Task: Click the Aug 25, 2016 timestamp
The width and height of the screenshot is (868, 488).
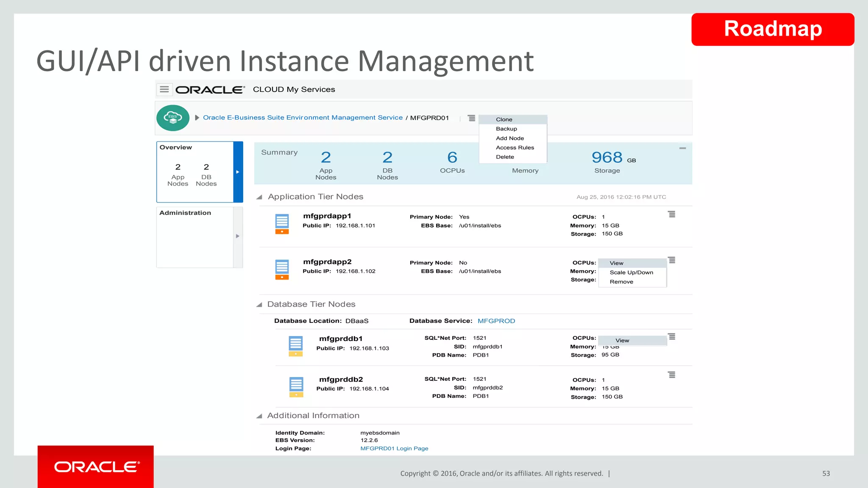Action: [x=621, y=197]
